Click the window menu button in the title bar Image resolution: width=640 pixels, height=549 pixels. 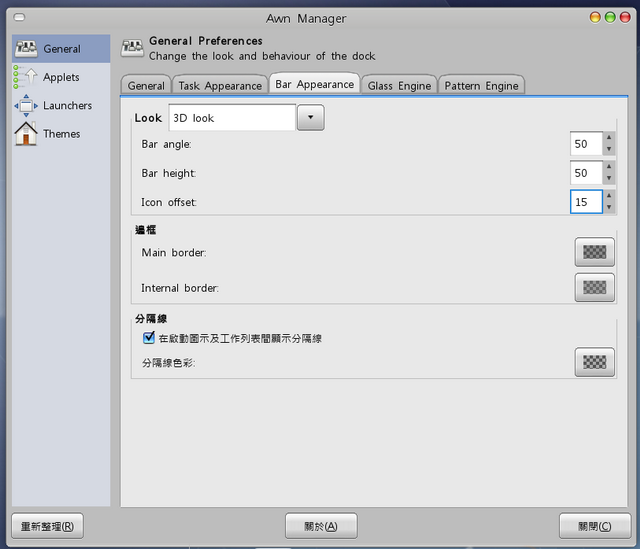pyautogui.click(x=19, y=17)
